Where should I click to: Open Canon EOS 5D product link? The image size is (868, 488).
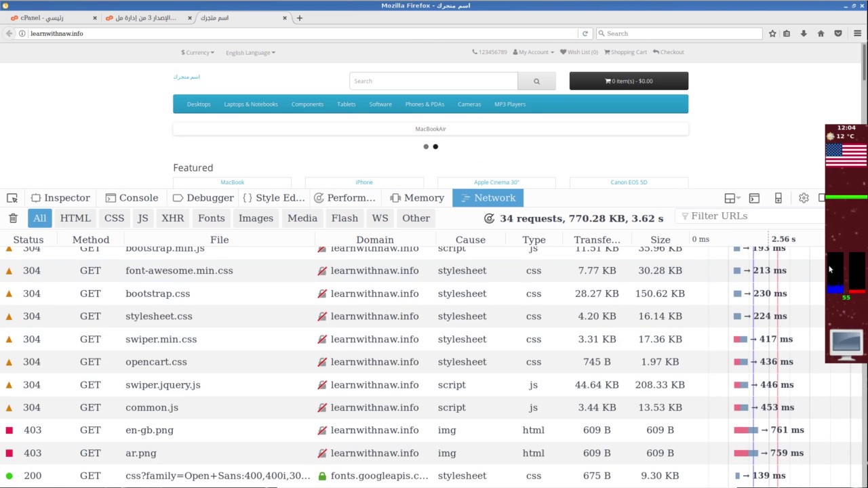coord(629,182)
